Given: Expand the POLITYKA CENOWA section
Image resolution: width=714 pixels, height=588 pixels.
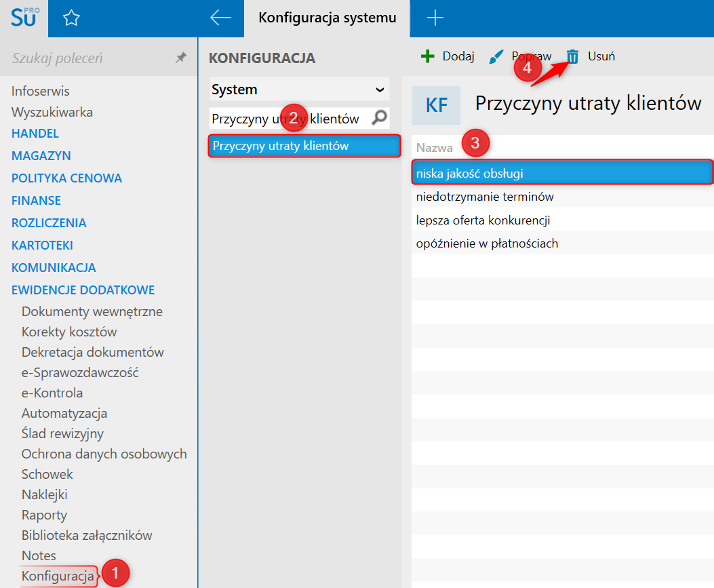Looking at the screenshot, I should point(66,178).
